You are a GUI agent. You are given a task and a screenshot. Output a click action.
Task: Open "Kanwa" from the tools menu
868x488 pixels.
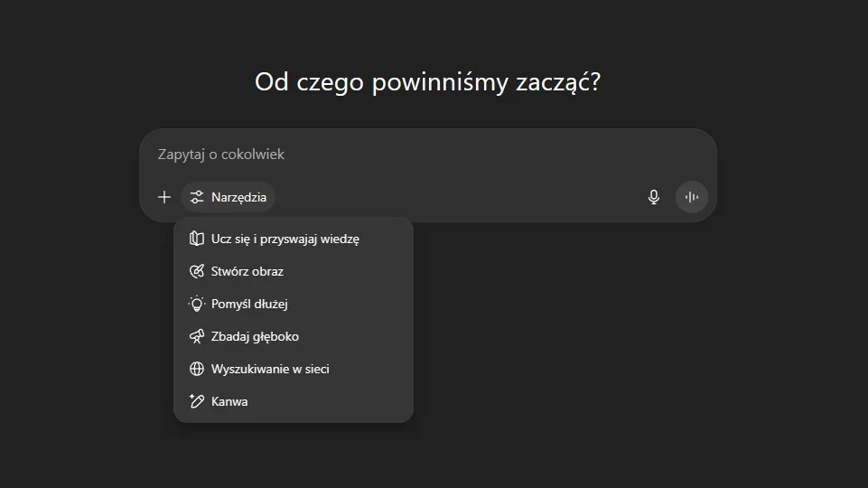[x=229, y=401]
